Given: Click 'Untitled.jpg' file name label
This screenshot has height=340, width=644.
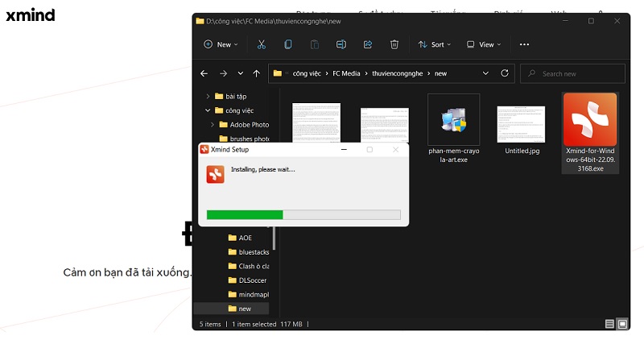Looking at the screenshot, I should click(x=522, y=151).
